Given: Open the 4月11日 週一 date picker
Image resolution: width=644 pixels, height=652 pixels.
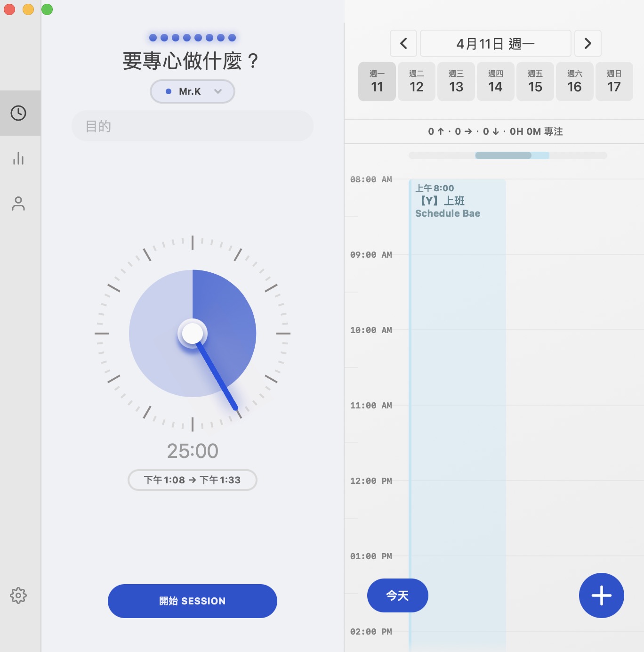Looking at the screenshot, I should tap(496, 43).
